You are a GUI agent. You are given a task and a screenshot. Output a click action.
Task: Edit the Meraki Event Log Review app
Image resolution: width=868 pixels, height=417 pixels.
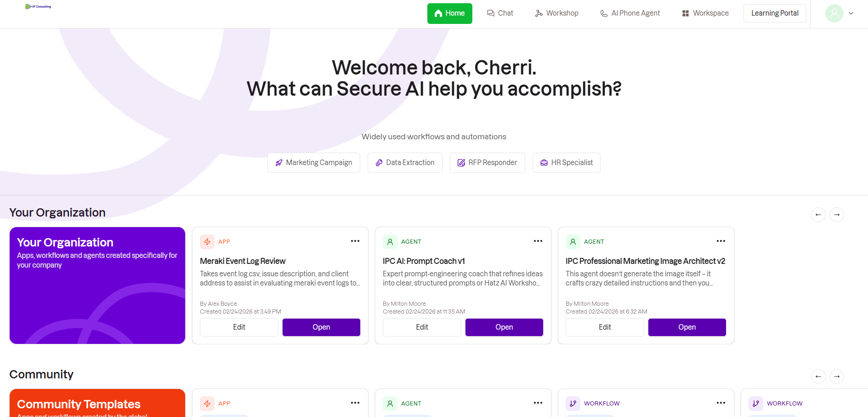238,327
